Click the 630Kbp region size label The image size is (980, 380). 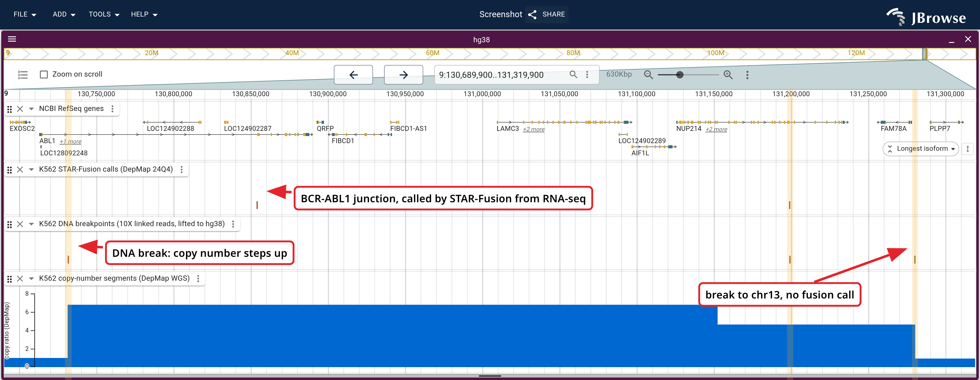[x=619, y=74]
